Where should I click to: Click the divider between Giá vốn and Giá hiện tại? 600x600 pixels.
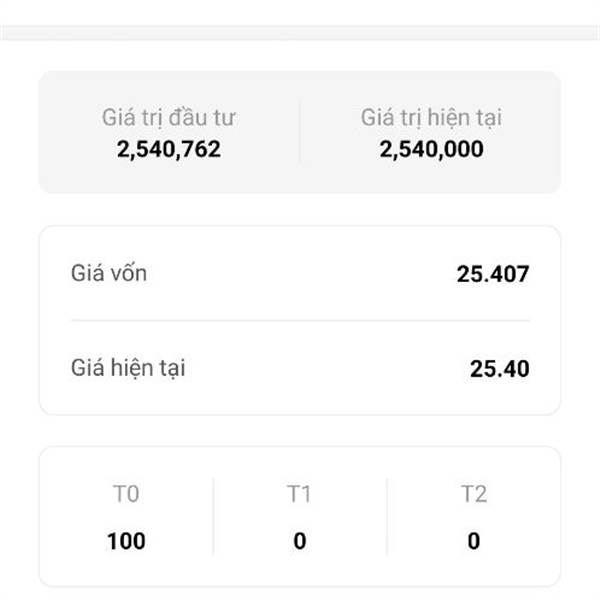pos(300,321)
